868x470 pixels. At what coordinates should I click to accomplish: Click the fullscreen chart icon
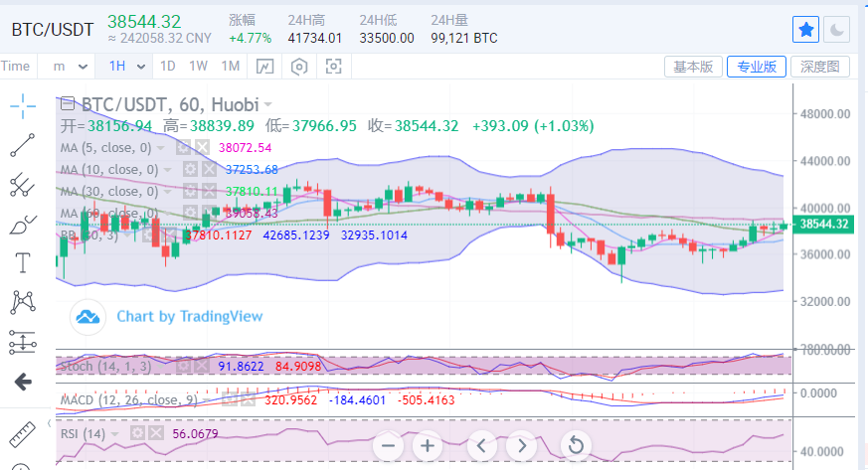[x=334, y=67]
